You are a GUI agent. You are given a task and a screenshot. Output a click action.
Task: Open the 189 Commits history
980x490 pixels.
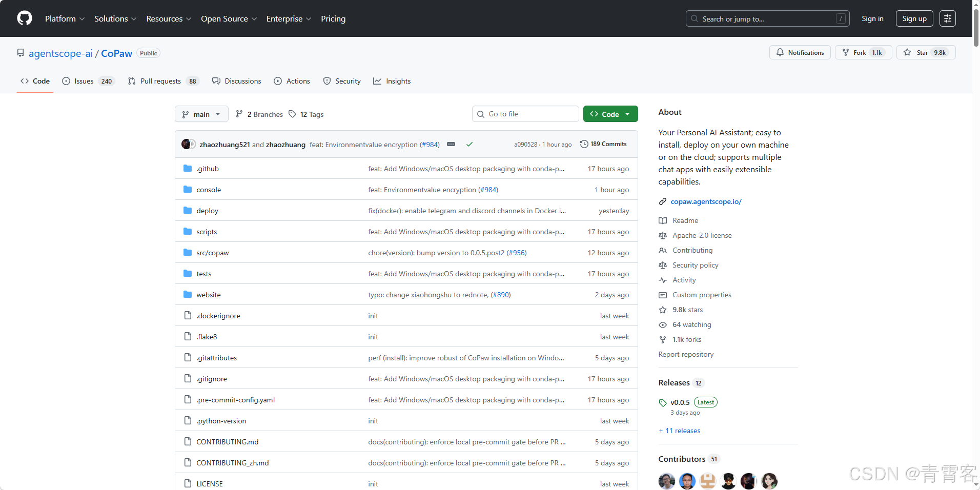(603, 144)
